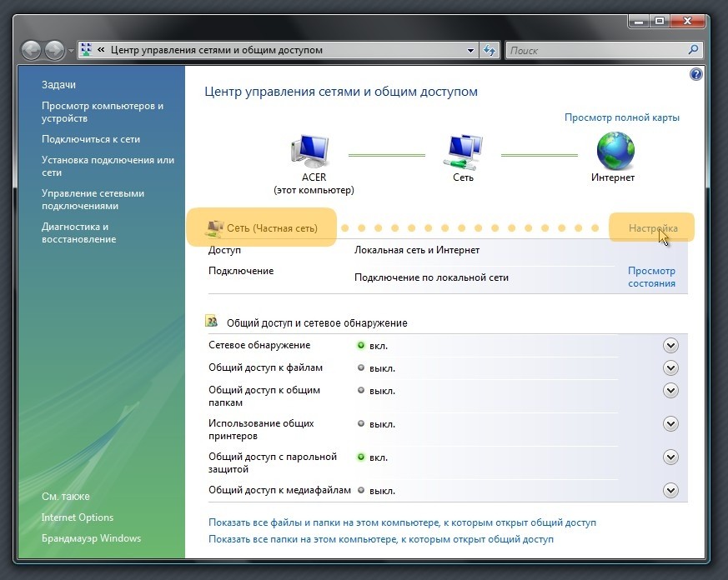728x580 pixels.
Task: Click the ACER (этот компьютер) label
Action: click(x=314, y=183)
